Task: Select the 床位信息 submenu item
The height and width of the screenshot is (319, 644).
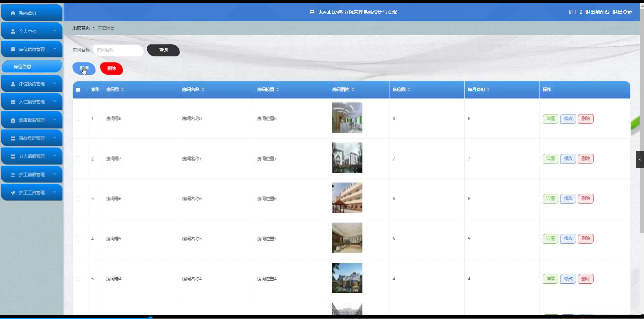Action: tap(32, 66)
